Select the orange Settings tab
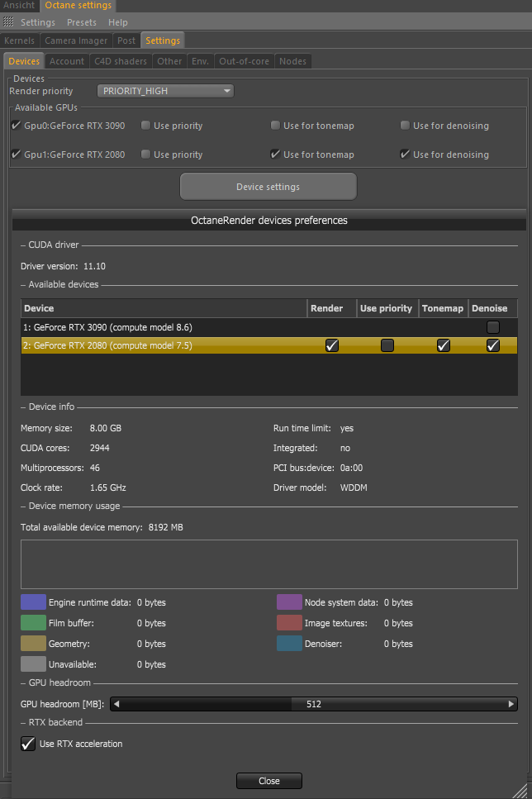Viewport: 532px width, 799px height. [x=163, y=40]
